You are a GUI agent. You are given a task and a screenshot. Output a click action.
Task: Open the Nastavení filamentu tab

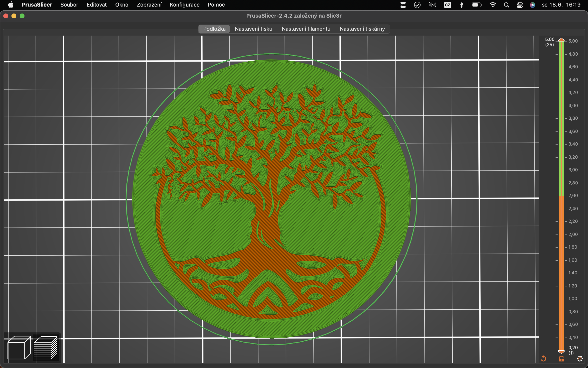(x=306, y=29)
